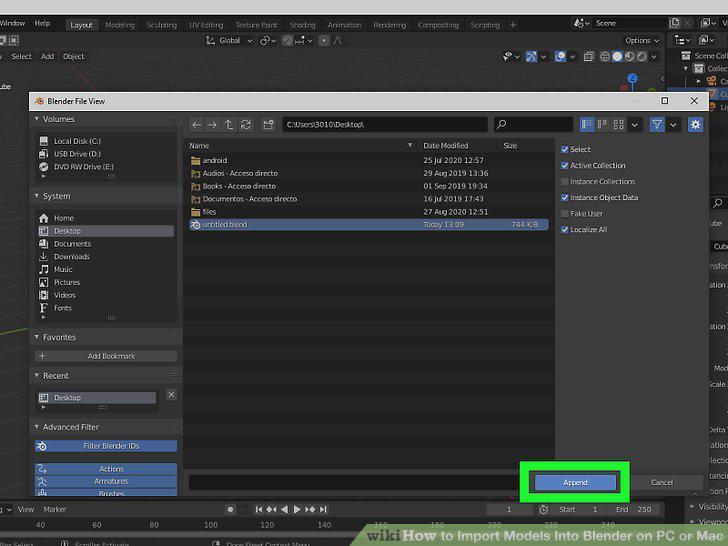Collapse the Advanced Filter panel
Image resolution: width=728 pixels, height=546 pixels.
(37, 427)
